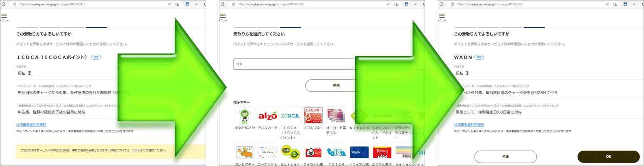Open the hamburger menu in the WAON window
Screen dimensions: 644x166
[442, 16]
